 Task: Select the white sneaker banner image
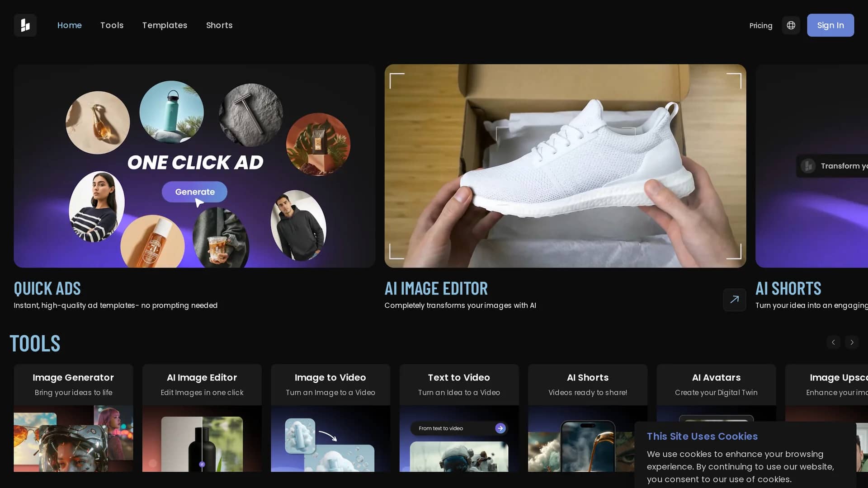(565, 166)
